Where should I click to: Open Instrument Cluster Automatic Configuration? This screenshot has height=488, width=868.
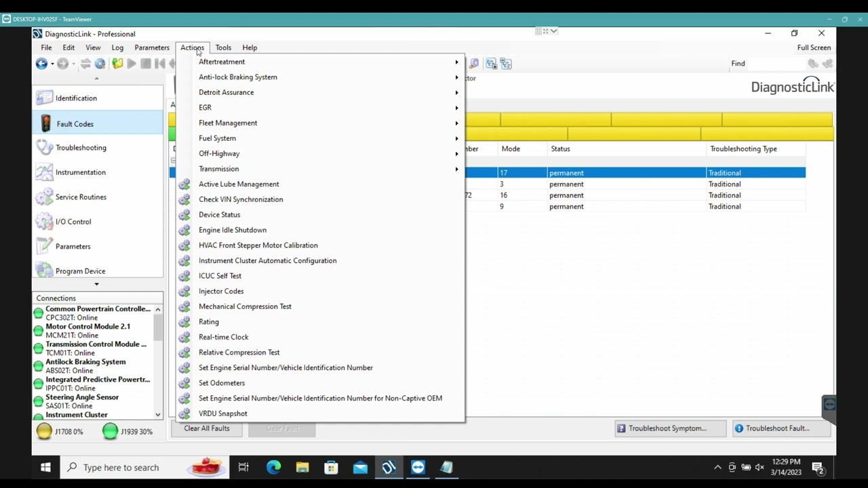[x=320, y=261]
